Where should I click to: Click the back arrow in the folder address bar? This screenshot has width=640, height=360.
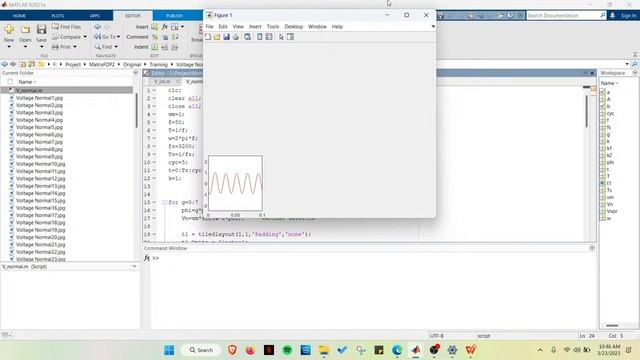tap(4, 64)
